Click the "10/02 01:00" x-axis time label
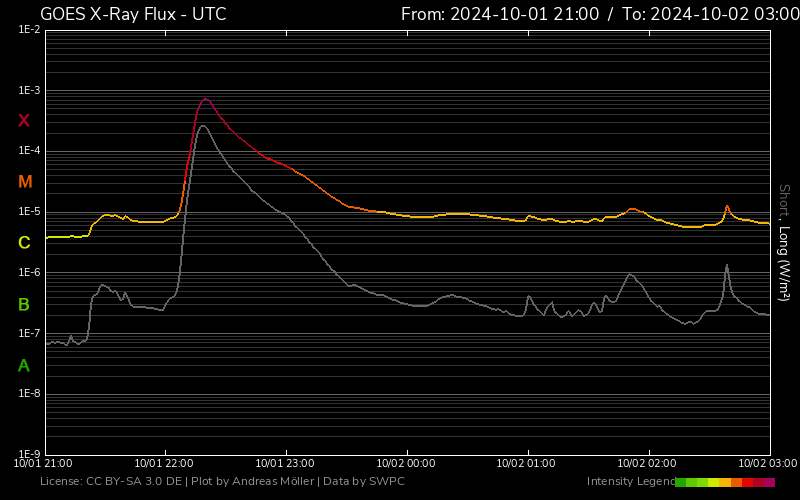Viewport: 800px width, 500px height. pos(526,463)
